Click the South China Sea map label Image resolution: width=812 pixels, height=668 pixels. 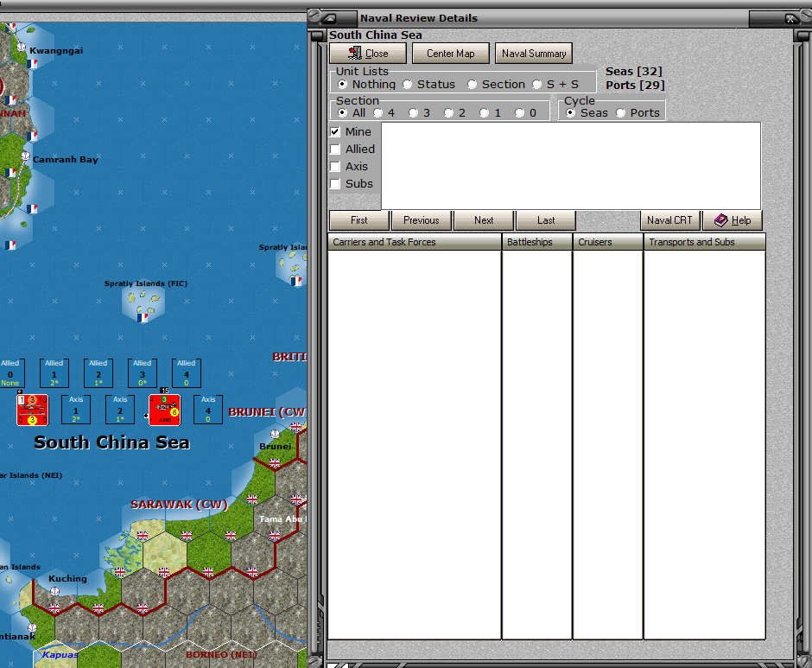(x=111, y=442)
